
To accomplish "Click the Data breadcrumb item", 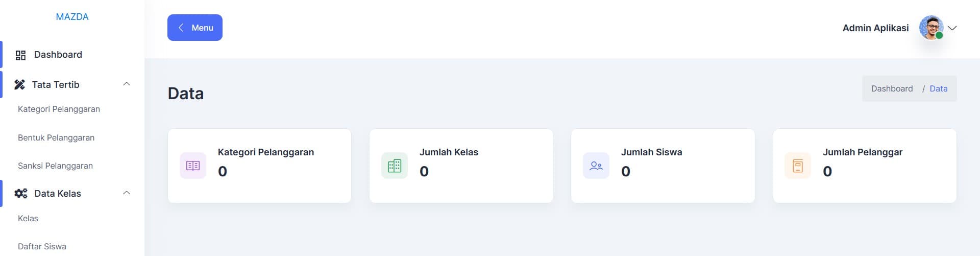I will 938,89.
